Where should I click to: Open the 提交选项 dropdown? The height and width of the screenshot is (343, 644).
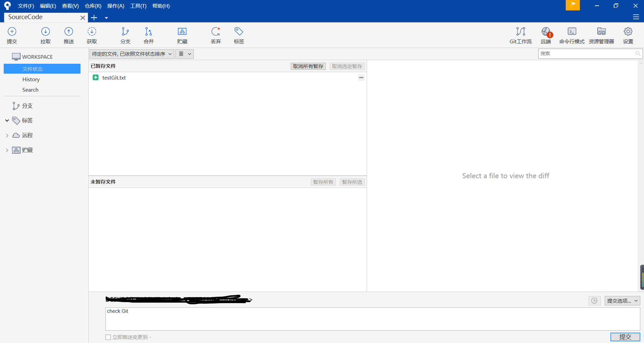coord(622,300)
